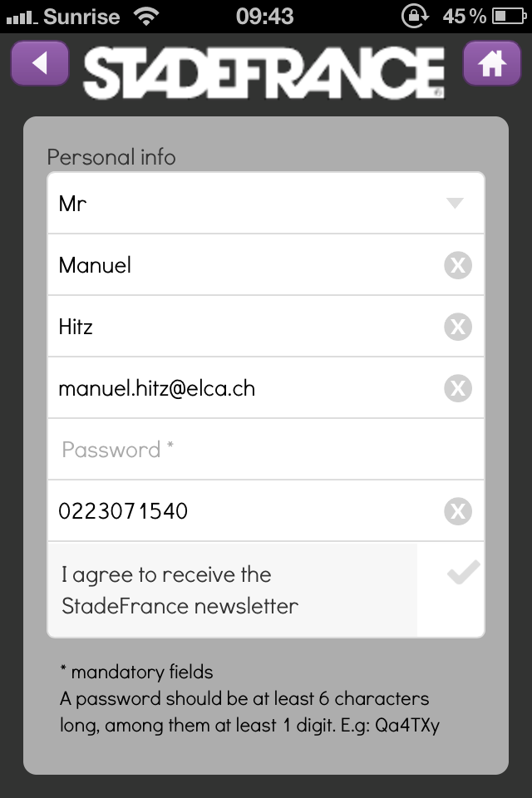Viewport: 532px width, 798px height.
Task: Clear the phone number 0223071540
Action: 458,511
